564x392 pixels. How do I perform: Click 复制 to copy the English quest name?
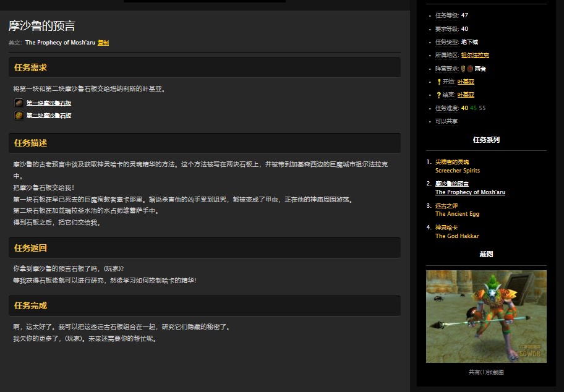point(100,43)
